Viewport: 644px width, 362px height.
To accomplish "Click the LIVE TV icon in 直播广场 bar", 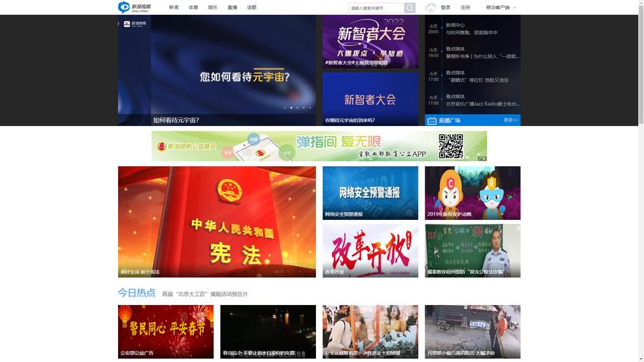I will 431,121.
